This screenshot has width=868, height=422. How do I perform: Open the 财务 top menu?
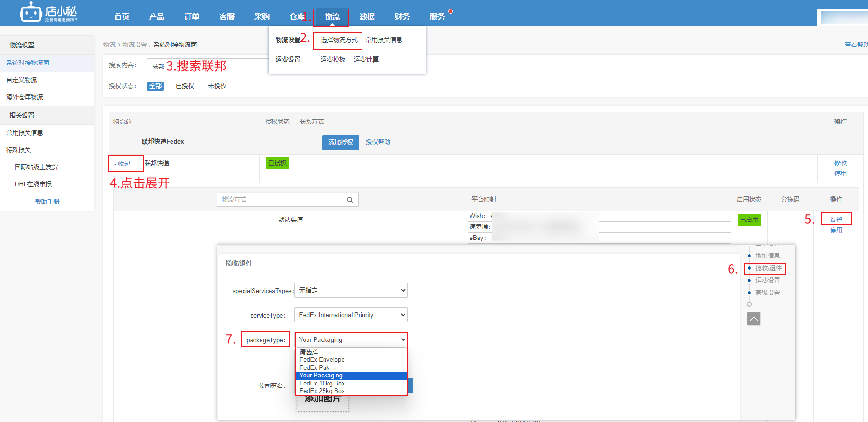point(402,17)
